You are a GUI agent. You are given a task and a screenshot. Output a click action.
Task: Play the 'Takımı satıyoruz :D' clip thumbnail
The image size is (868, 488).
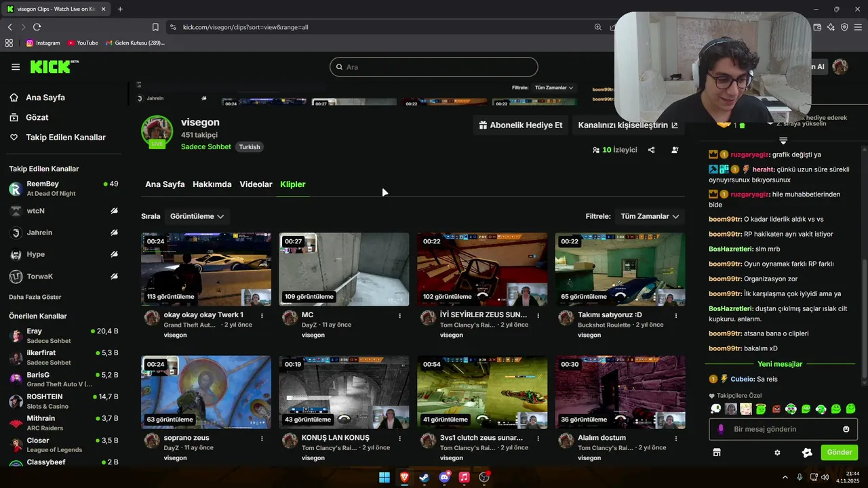pos(620,269)
